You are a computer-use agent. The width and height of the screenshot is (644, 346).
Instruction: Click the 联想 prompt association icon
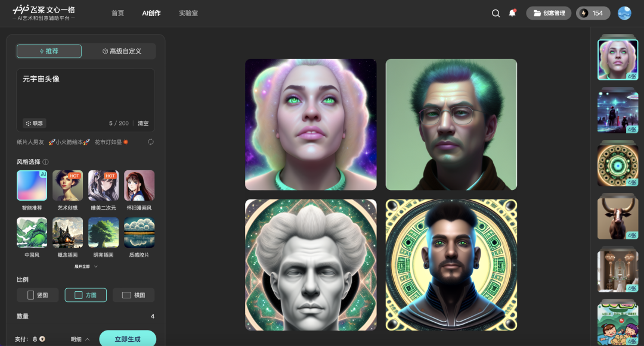pyautogui.click(x=34, y=123)
